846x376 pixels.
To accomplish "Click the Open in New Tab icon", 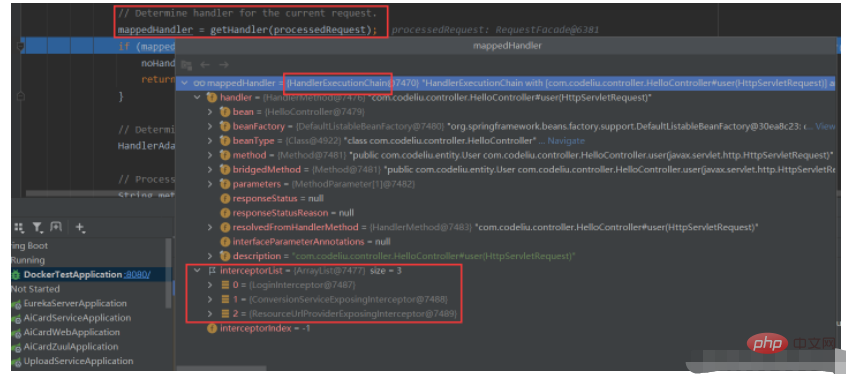I will pyautogui.click(x=56, y=228).
